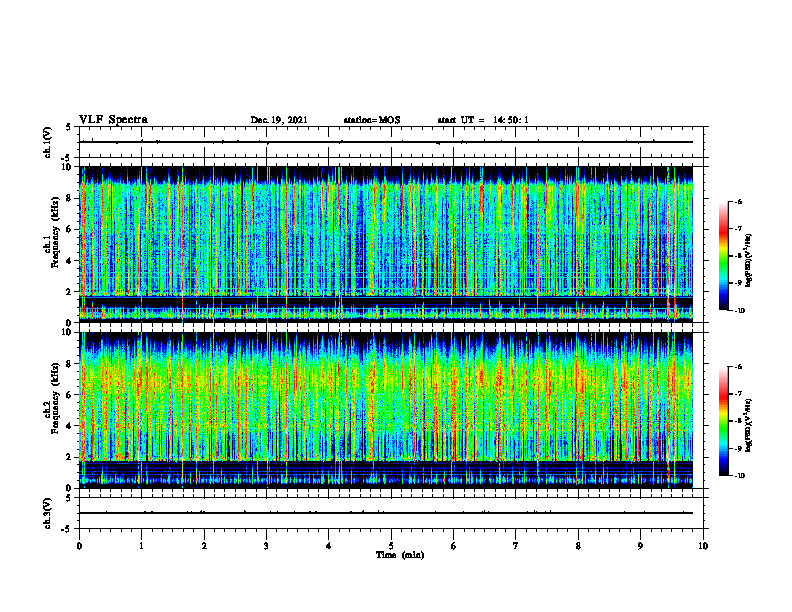Click the "VLF Spectra" plot title
This screenshot has height=612, width=792.
pyautogui.click(x=113, y=120)
